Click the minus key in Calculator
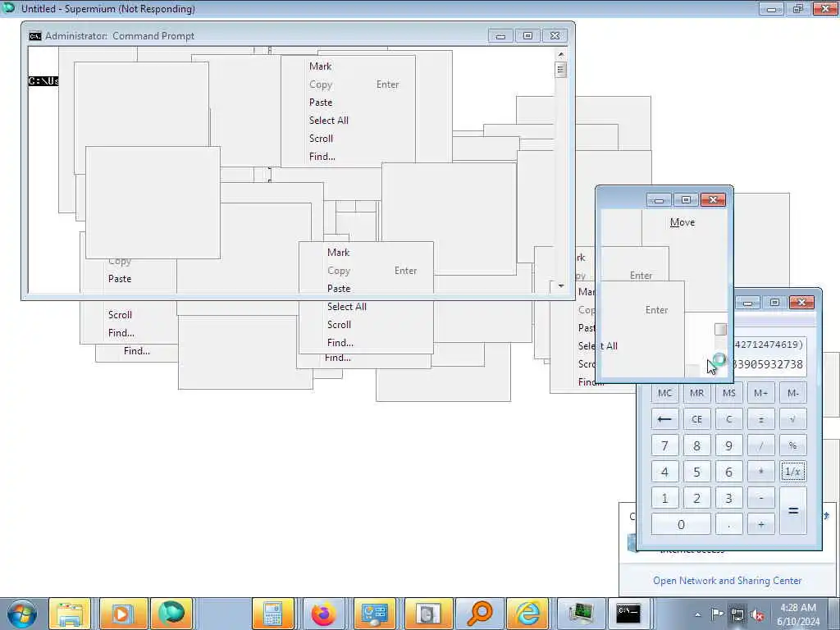Viewport: 840px width, 630px height. (x=760, y=498)
